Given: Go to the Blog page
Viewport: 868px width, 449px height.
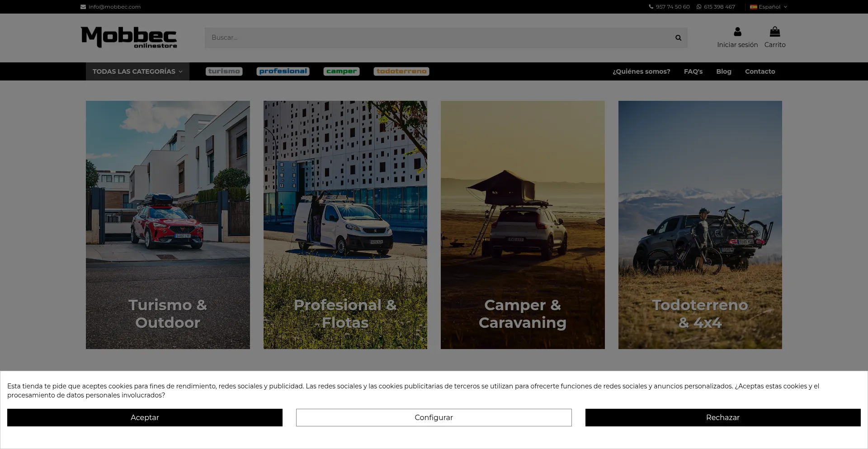Looking at the screenshot, I should (x=723, y=71).
